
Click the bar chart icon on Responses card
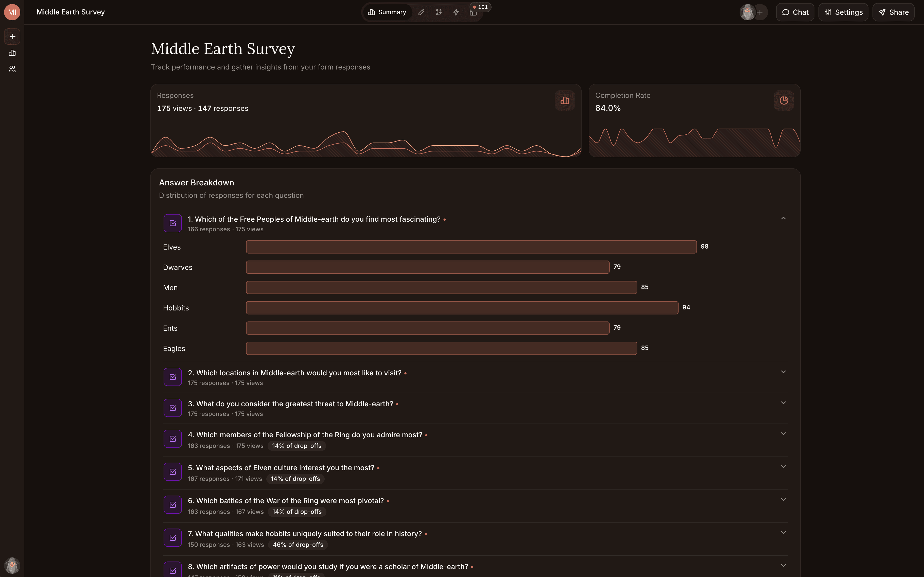[x=565, y=100]
